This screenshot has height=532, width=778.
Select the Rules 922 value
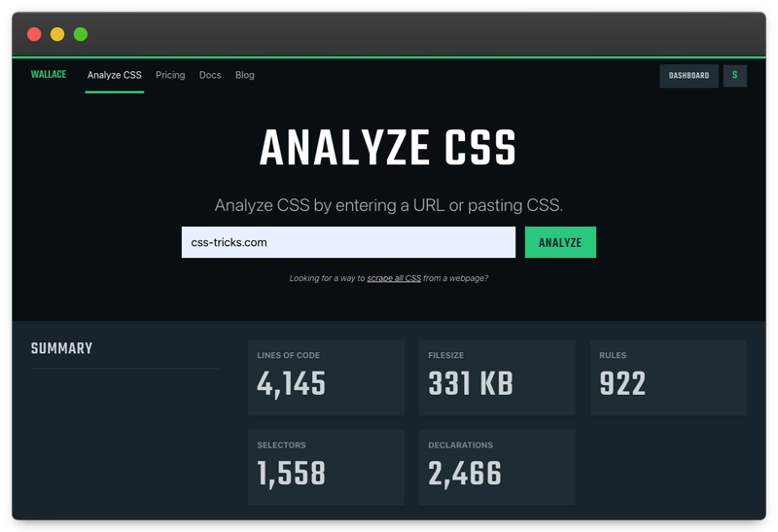[x=622, y=383]
